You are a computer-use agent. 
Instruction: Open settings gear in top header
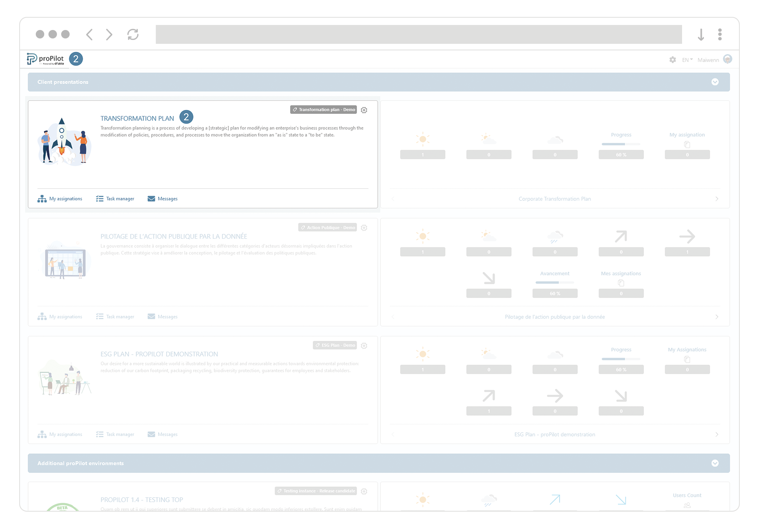672,60
